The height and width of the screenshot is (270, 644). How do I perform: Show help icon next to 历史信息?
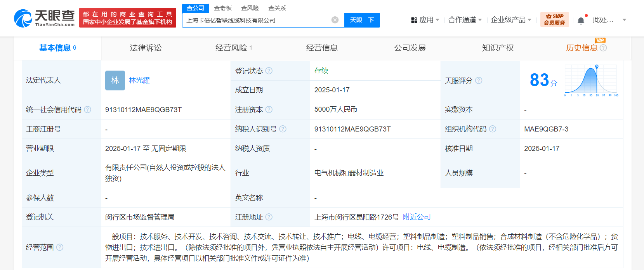click(x=603, y=48)
